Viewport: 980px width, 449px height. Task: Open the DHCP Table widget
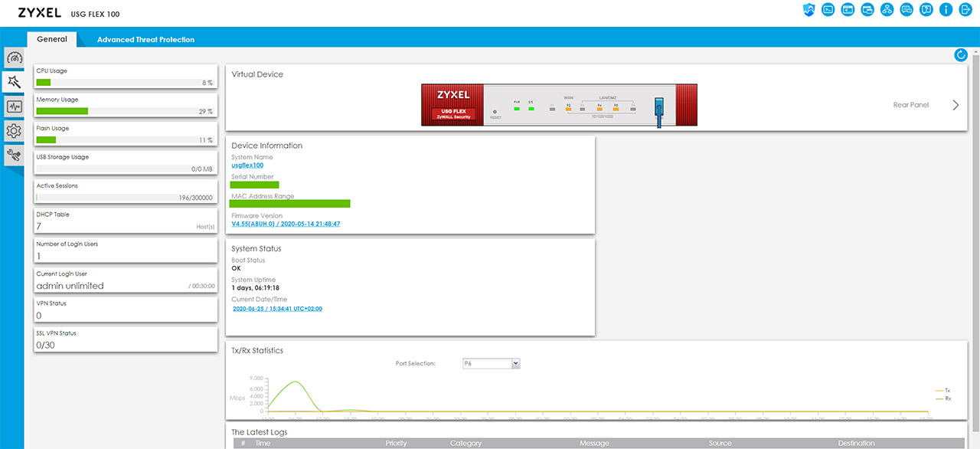click(x=126, y=221)
